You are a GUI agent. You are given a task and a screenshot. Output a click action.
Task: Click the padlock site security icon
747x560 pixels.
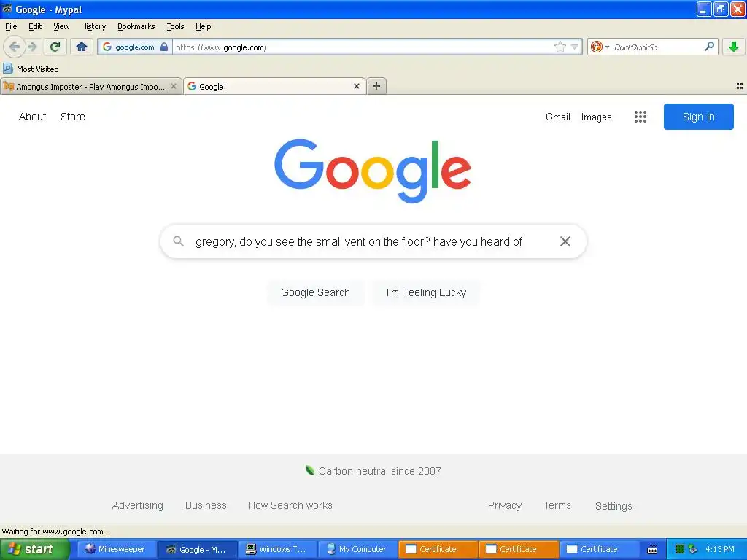click(x=164, y=47)
